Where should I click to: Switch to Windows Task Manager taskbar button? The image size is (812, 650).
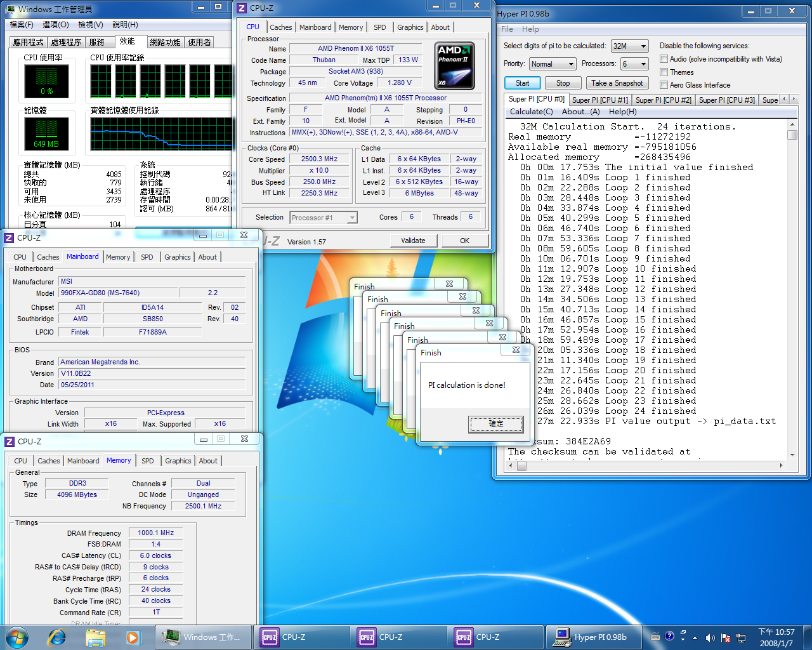203,637
